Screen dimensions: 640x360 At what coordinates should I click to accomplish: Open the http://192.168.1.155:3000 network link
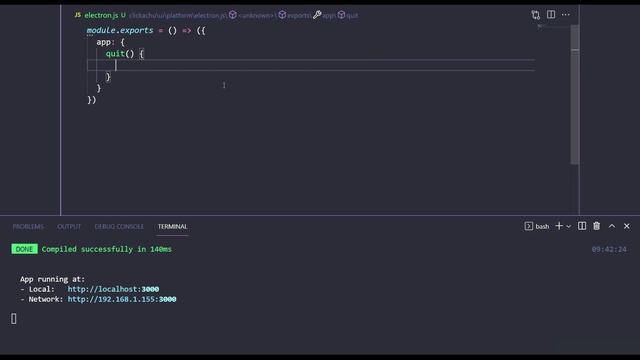coord(122,299)
